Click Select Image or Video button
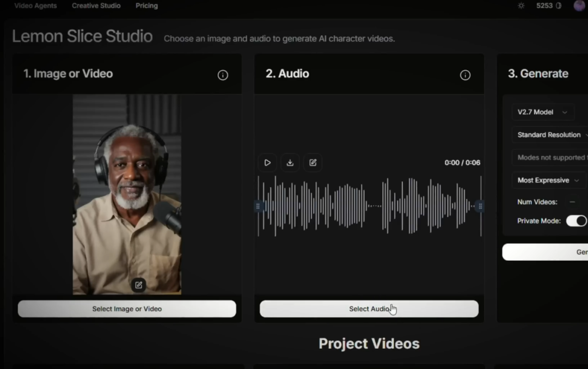 [x=127, y=309]
